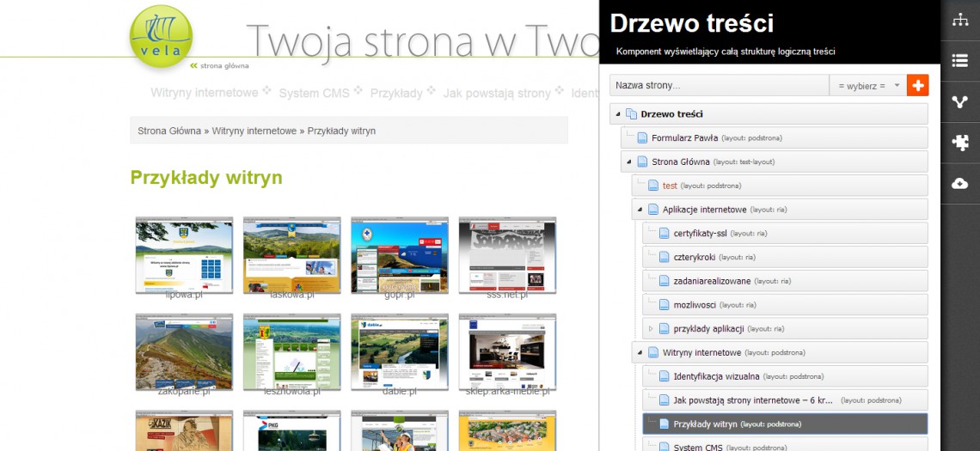Select the 'test' tree item
Viewport: 980px width, 451px height.
click(780, 186)
